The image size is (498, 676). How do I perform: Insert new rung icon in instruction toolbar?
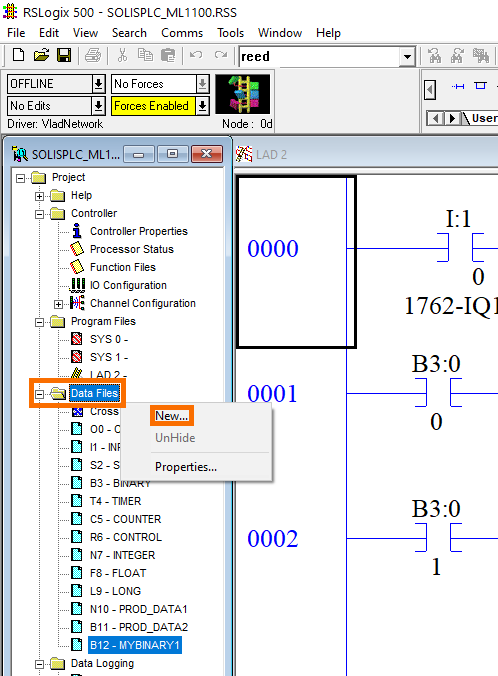tap(458, 87)
